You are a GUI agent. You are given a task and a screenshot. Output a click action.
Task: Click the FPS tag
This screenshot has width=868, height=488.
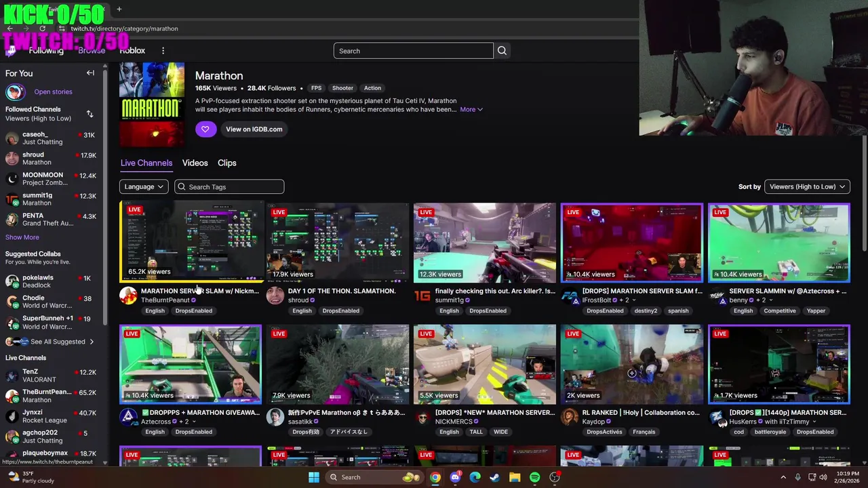[x=316, y=88]
